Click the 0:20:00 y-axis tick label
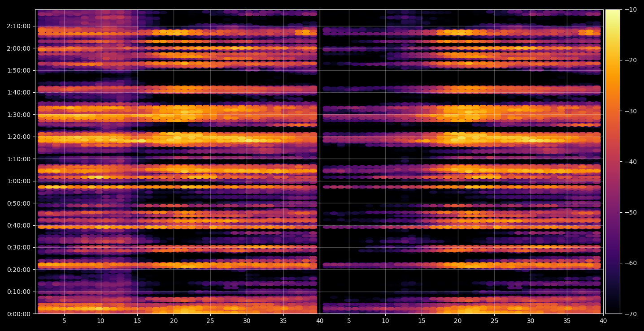Image resolution: width=644 pixels, height=331 pixels. [x=18, y=270]
